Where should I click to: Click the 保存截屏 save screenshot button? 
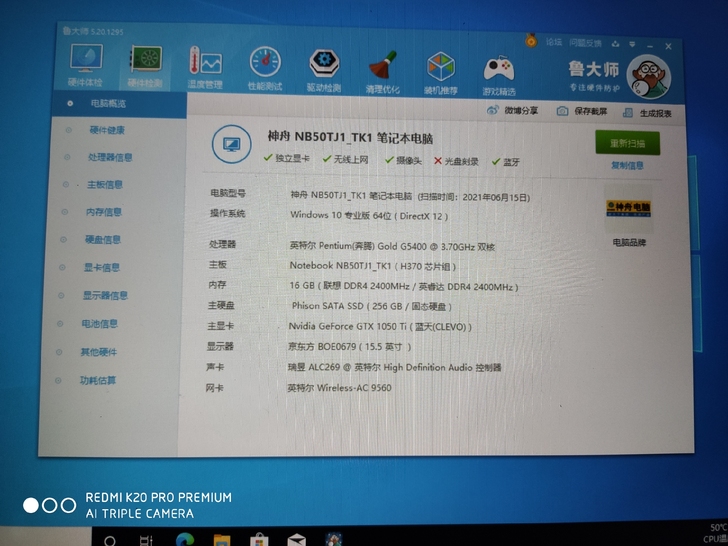582,111
